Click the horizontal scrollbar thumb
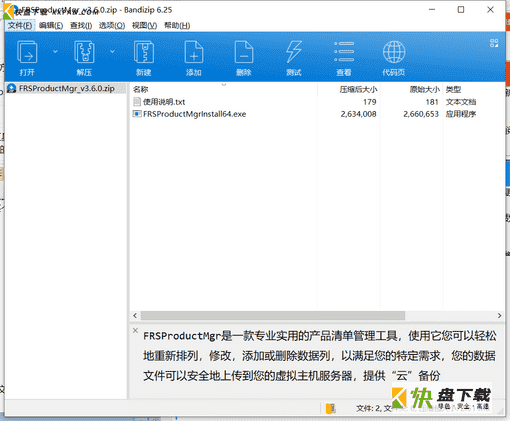Screen dimensions: 510x421 [x=273, y=315]
